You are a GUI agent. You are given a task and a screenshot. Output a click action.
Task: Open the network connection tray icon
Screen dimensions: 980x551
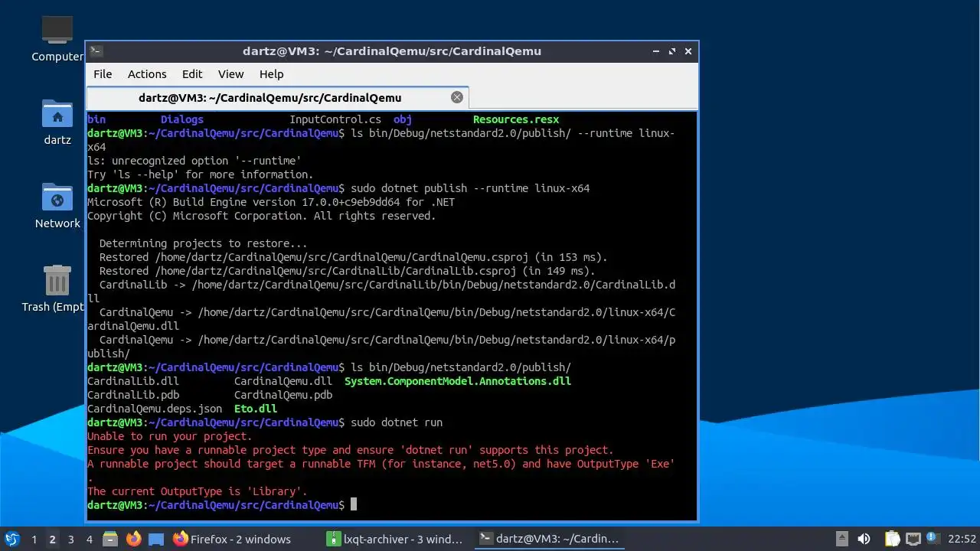(913, 539)
